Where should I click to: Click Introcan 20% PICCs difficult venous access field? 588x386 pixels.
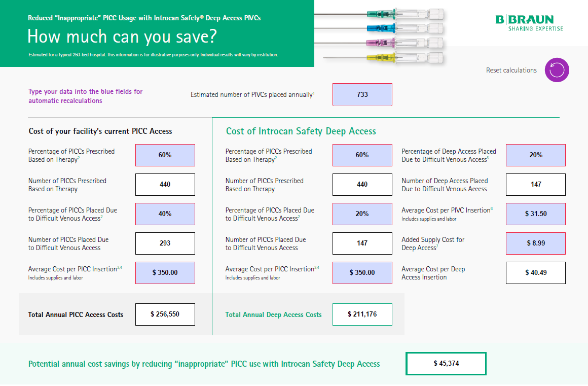tap(362, 214)
